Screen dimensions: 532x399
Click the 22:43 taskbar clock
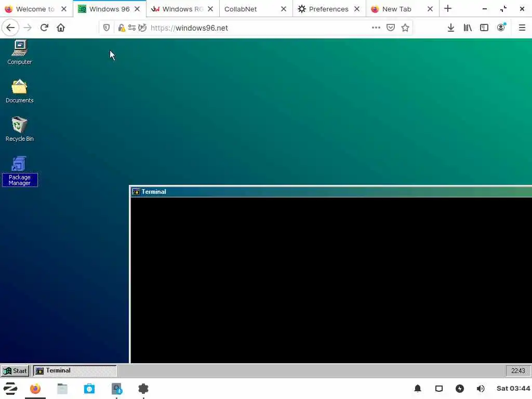[x=518, y=371]
